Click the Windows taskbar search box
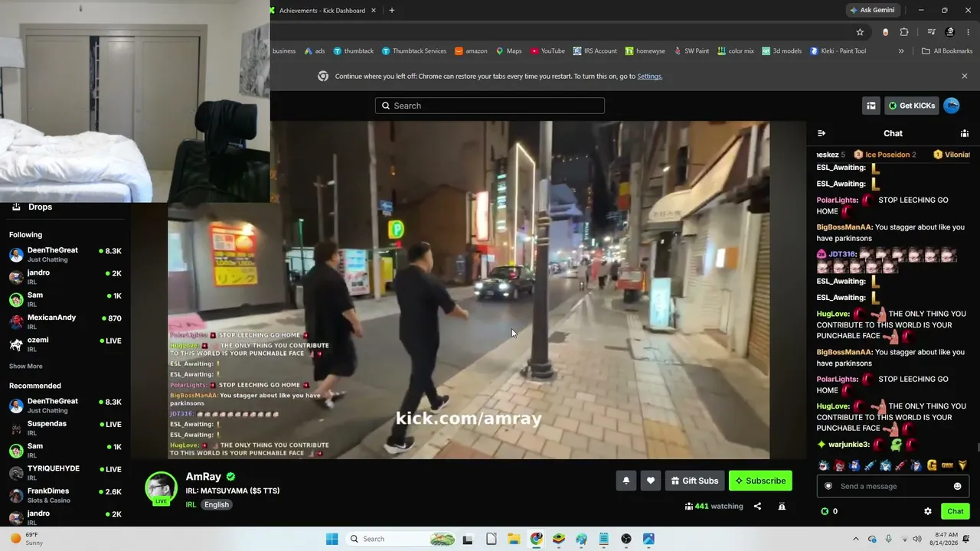Screen dimensions: 980x551 coord(400,539)
